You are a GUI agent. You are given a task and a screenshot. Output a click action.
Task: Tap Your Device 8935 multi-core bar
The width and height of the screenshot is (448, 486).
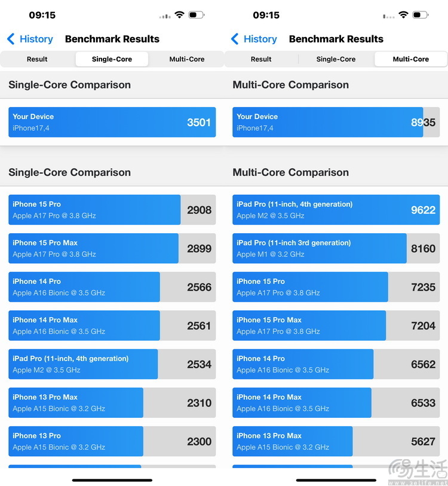pos(336,122)
